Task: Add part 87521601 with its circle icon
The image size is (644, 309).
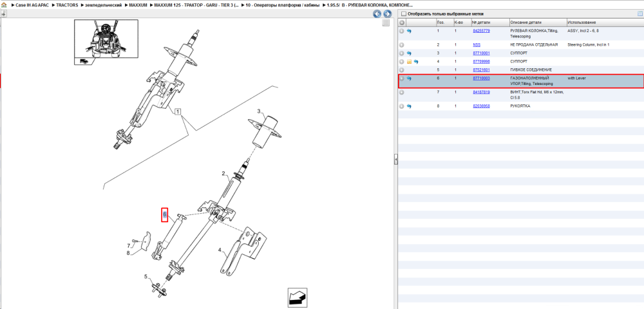Action: (x=402, y=70)
